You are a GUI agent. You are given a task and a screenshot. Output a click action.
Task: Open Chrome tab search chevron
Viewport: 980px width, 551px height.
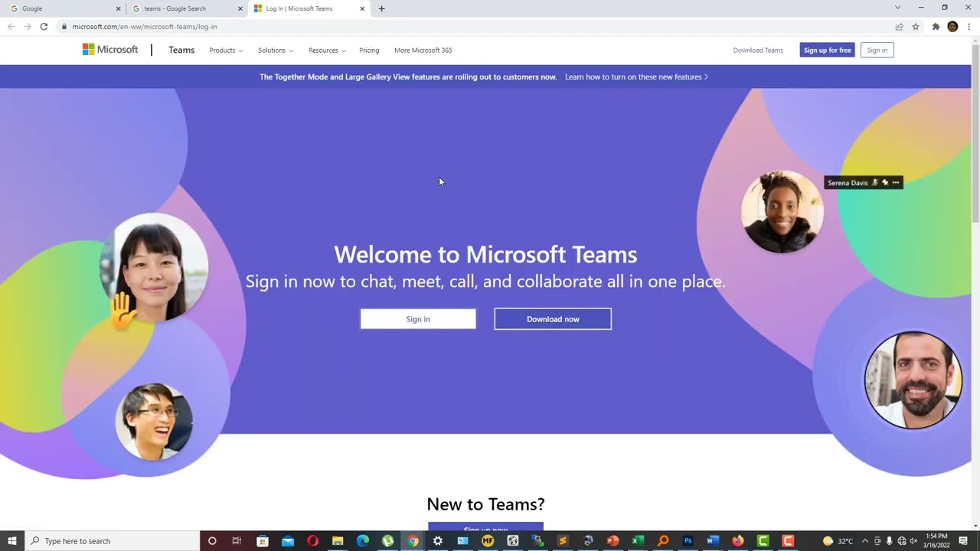pos(897,8)
